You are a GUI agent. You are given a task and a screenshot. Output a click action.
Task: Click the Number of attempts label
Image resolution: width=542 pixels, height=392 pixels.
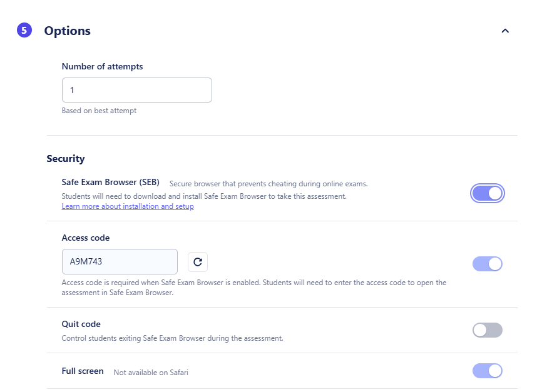tap(102, 66)
